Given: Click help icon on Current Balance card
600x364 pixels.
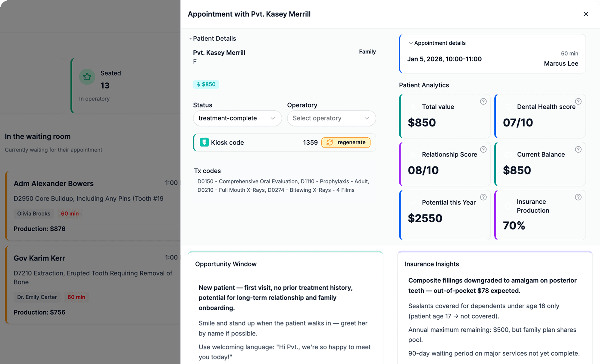Looking at the screenshot, I should tap(578, 149).
